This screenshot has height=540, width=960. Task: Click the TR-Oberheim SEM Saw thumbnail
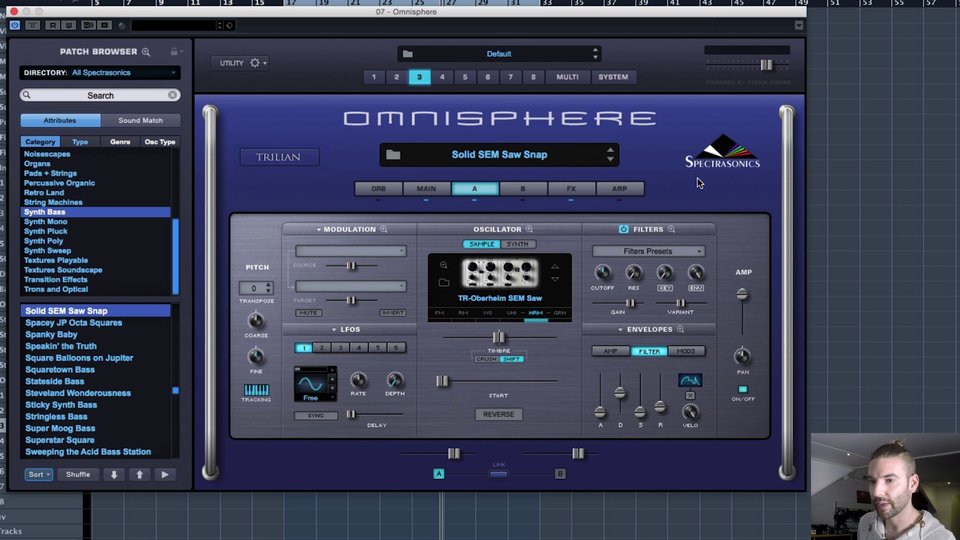[500, 273]
